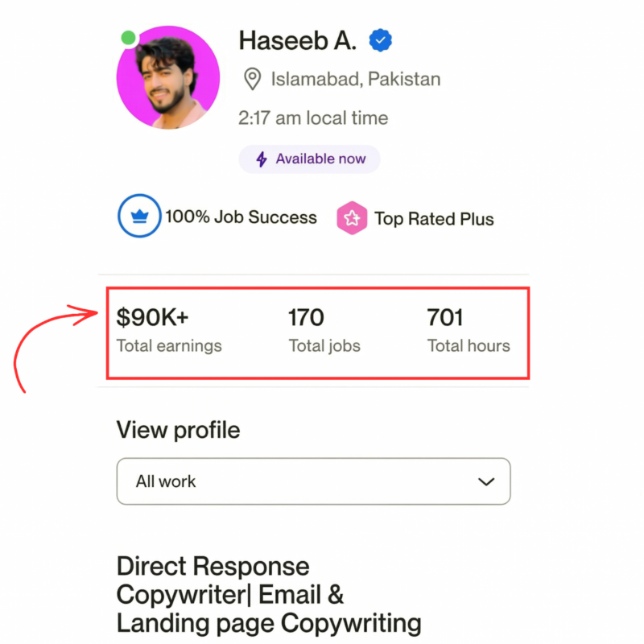Click the green online status dot
This screenshot has height=644, width=644.
click(x=128, y=38)
